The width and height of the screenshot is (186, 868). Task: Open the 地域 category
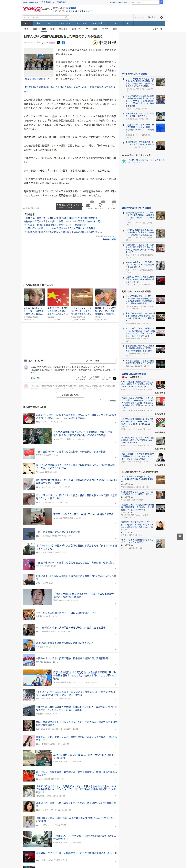click(x=114, y=29)
